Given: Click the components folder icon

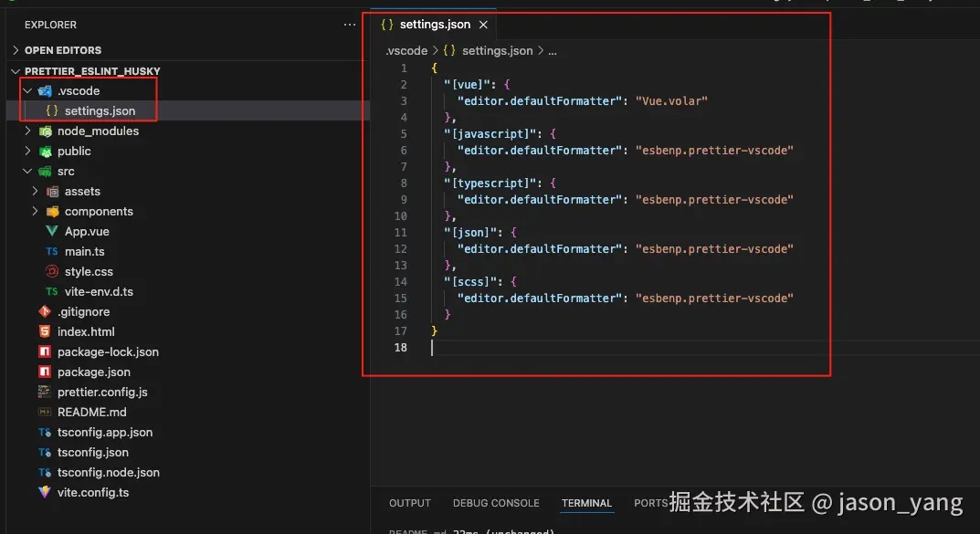Looking at the screenshot, I should (x=52, y=211).
